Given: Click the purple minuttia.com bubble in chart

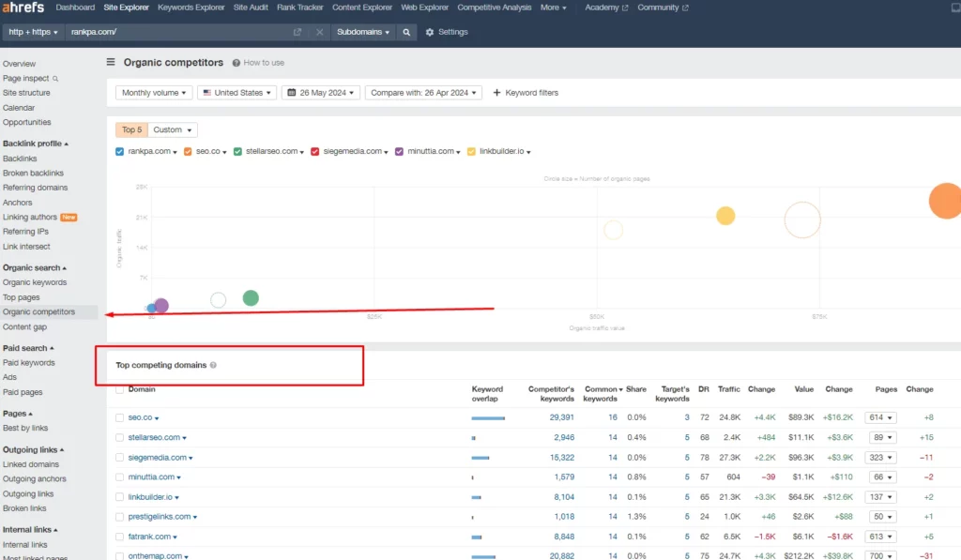Looking at the screenshot, I should click(x=161, y=305).
